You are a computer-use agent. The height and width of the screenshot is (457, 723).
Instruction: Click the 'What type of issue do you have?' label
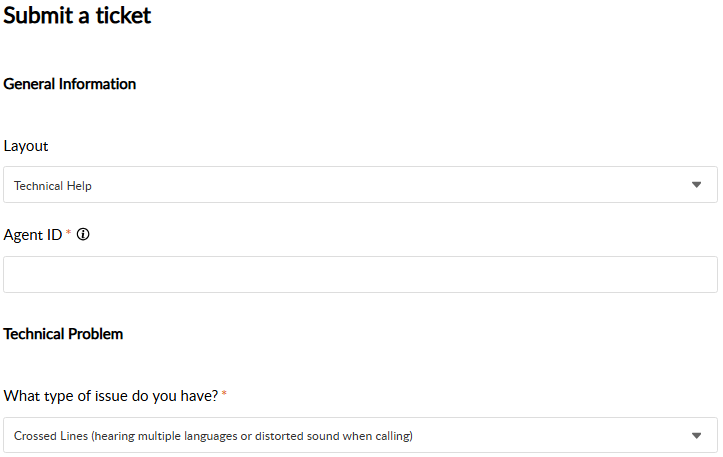point(111,396)
